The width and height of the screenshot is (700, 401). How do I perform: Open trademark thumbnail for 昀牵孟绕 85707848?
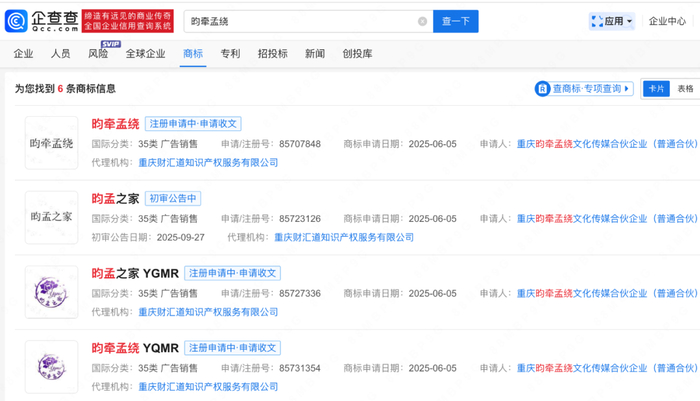(51, 143)
